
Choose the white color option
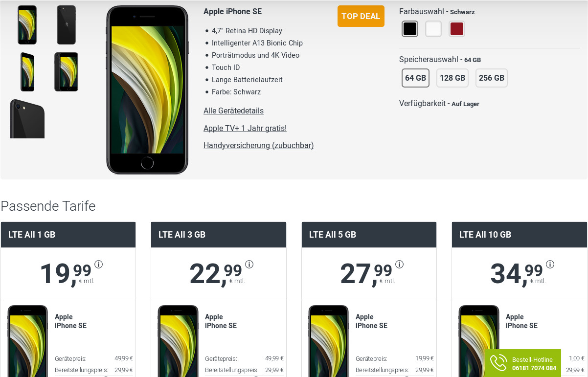[433, 29]
